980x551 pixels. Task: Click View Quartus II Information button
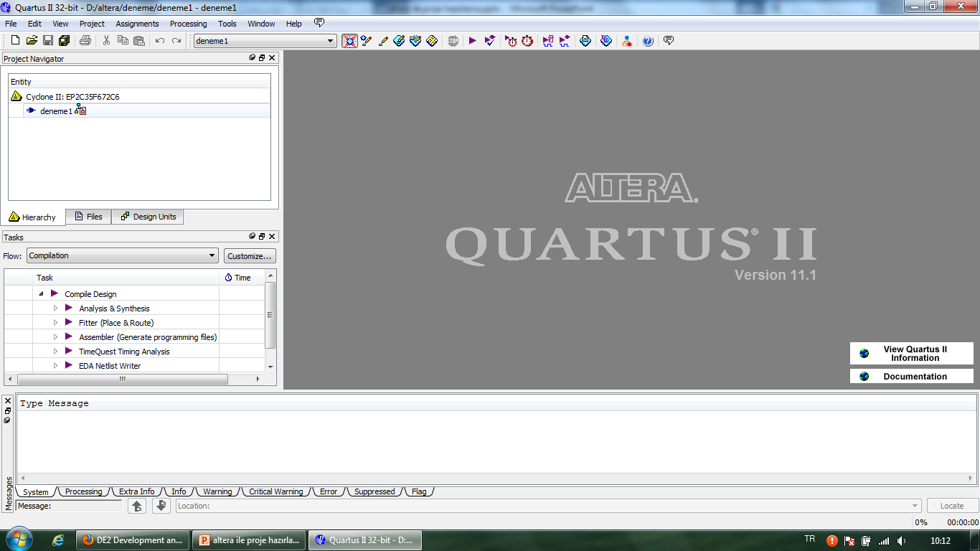point(912,354)
